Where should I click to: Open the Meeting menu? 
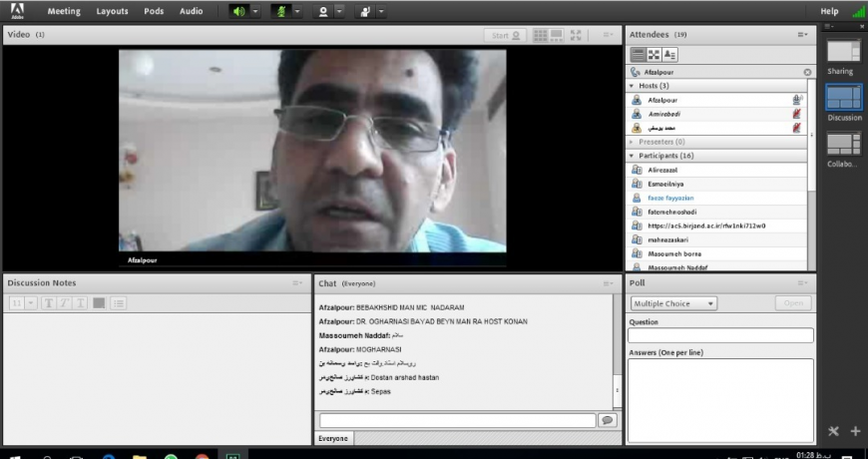(x=64, y=11)
